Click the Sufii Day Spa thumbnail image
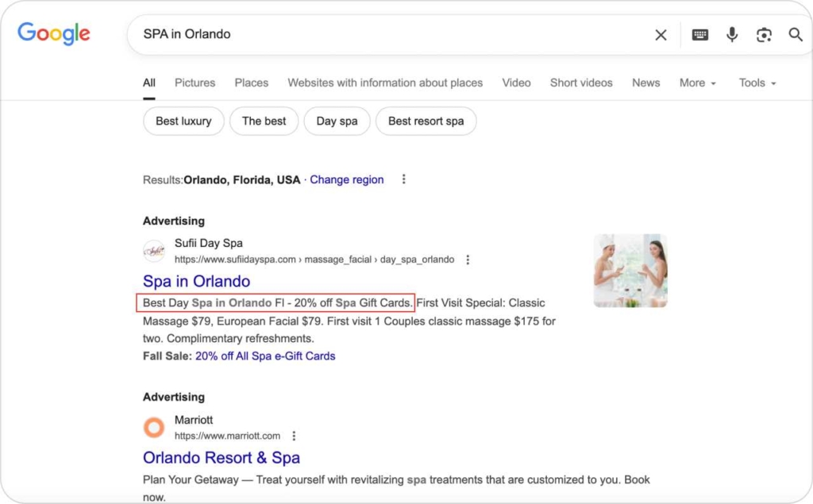This screenshot has height=504, width=813. [630, 271]
